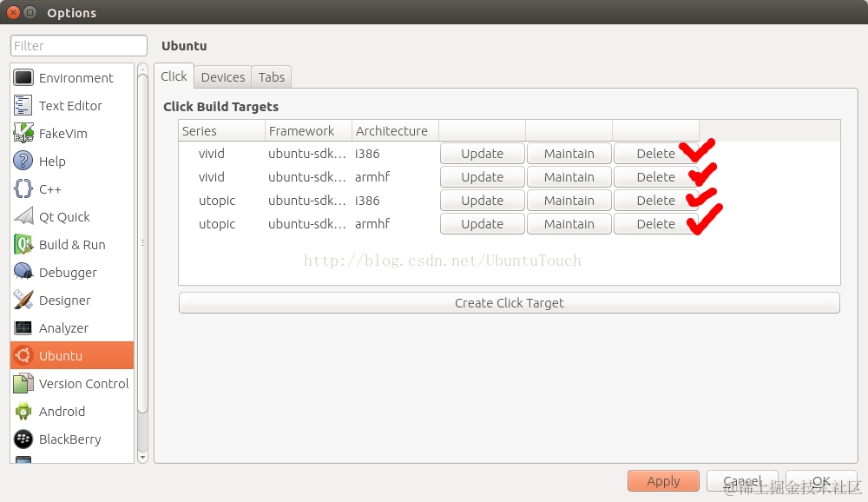Open the Designer pencil icon

[x=23, y=300]
